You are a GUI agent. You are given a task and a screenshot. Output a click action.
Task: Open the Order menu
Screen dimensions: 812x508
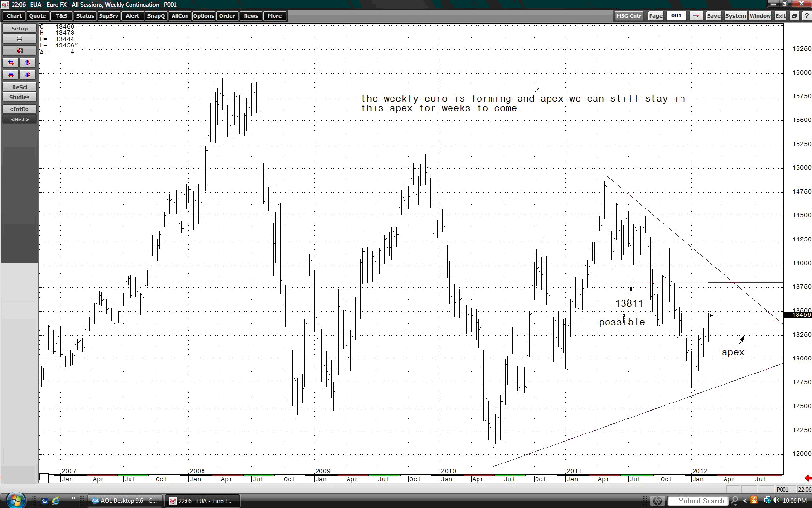pos(227,16)
